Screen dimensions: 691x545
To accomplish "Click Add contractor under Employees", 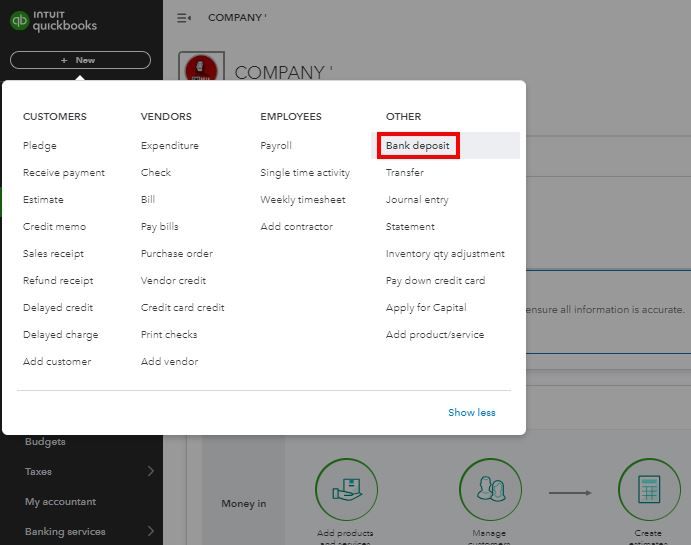I will click(x=296, y=226).
